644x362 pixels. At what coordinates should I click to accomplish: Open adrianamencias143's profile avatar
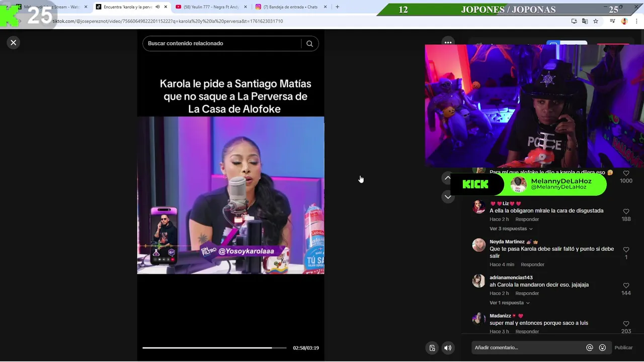pos(478,281)
